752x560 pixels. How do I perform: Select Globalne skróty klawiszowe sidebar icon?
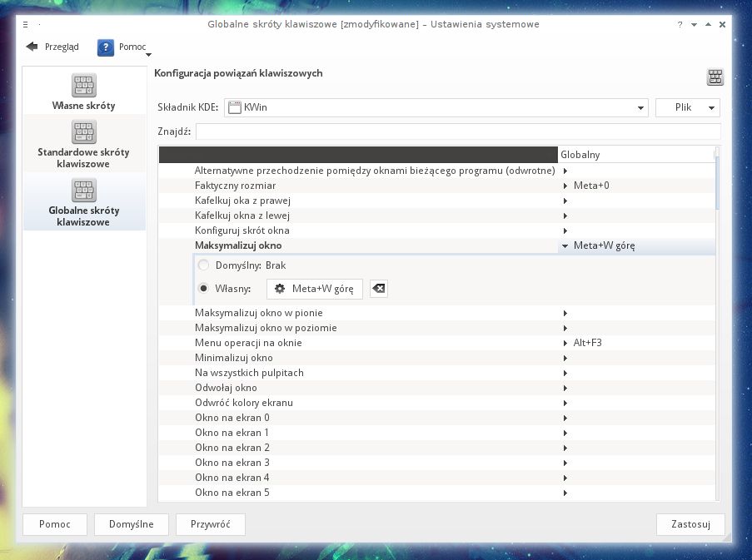click(84, 191)
